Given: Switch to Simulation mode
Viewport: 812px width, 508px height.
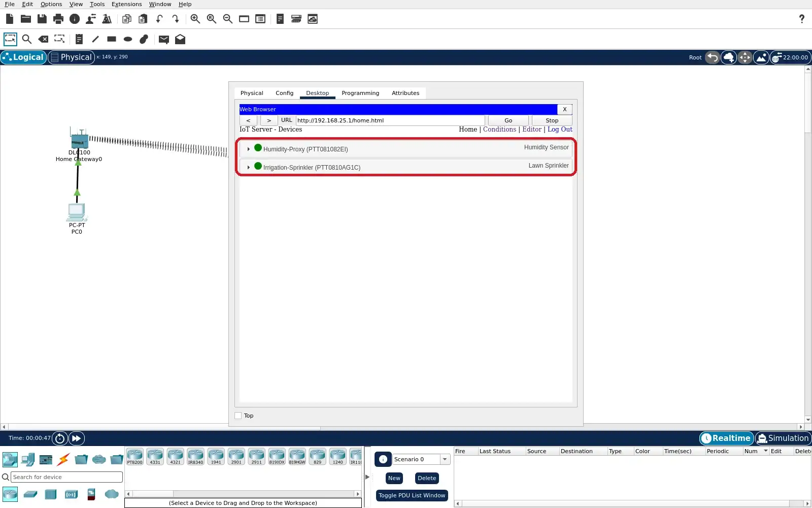Looking at the screenshot, I should (783, 438).
